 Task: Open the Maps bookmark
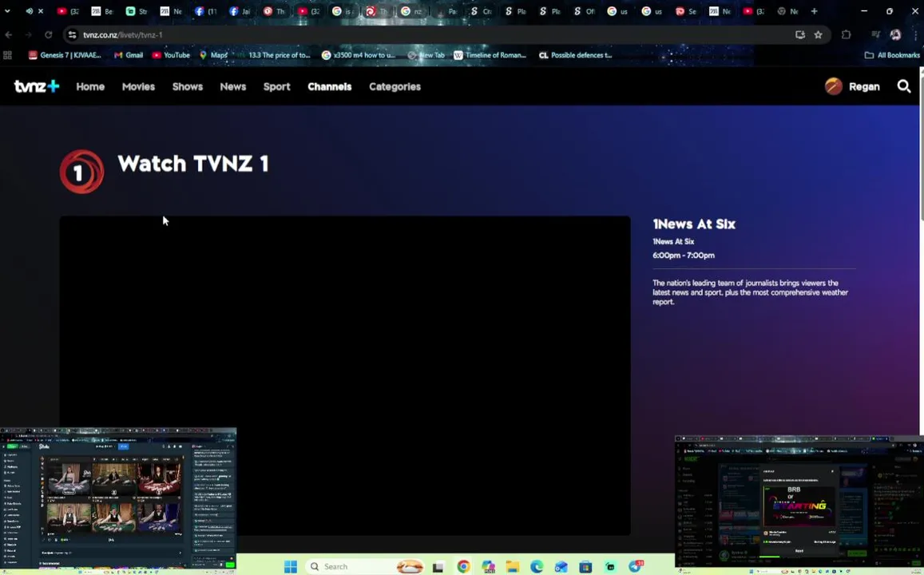click(x=213, y=55)
